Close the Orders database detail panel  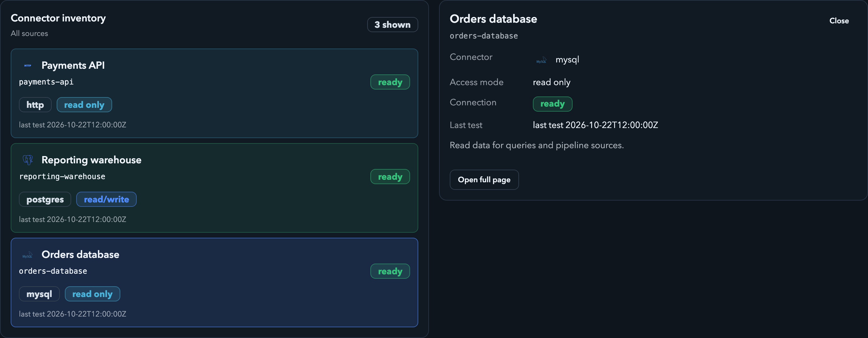click(x=839, y=20)
